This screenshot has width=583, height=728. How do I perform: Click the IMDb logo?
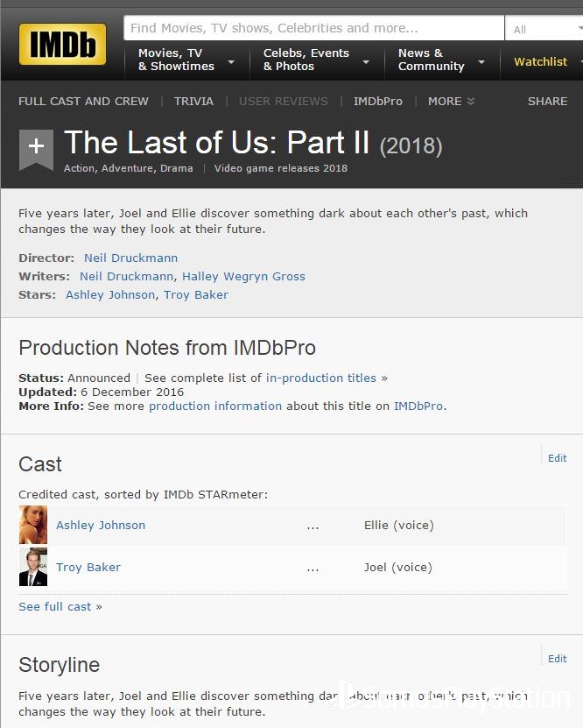click(x=62, y=44)
